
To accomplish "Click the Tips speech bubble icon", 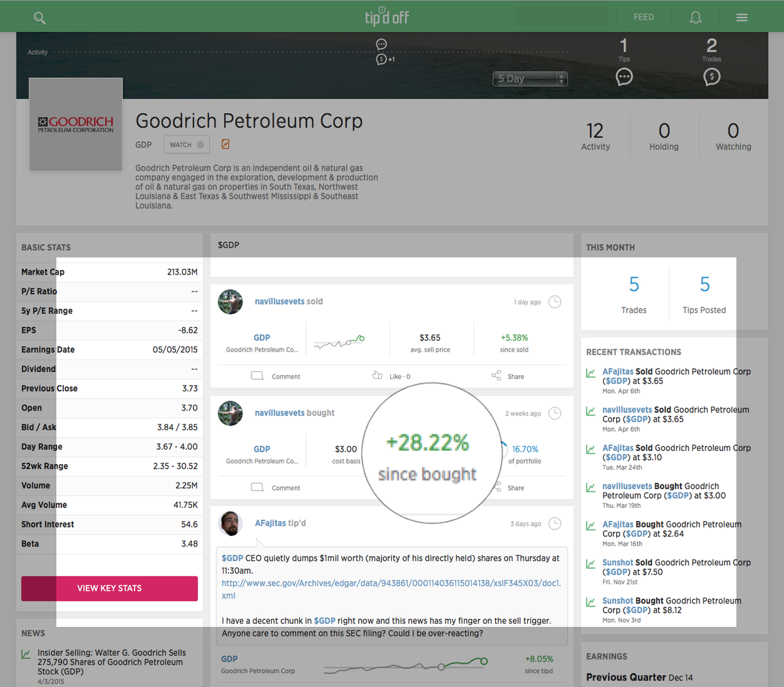I will (625, 77).
